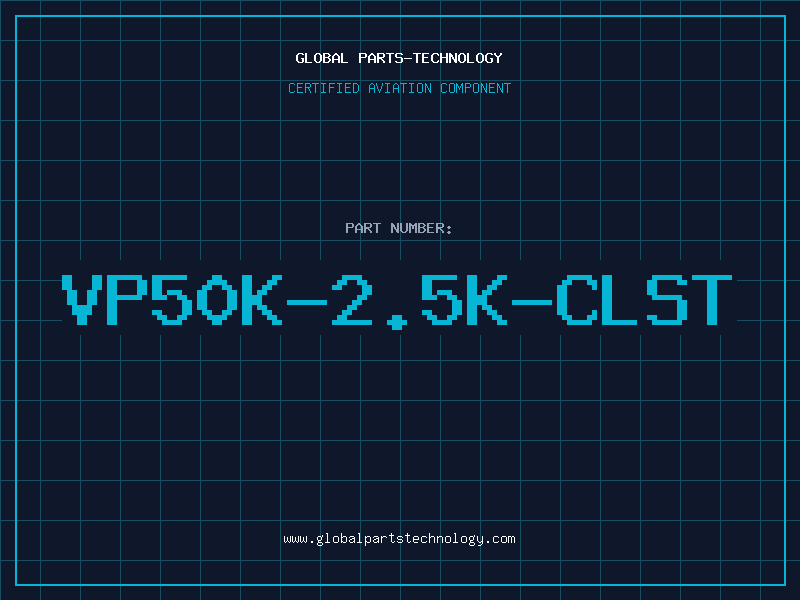This screenshot has height=600, width=800.
Task: Open the www.globalpartstechnology.com website link
Action: (x=399, y=539)
